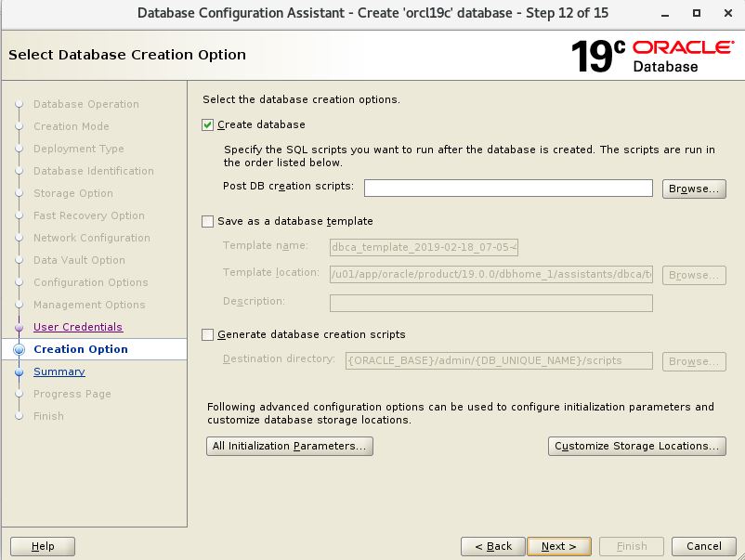
Task: Minimize the Database Configuration Assistant window
Action: pos(665,14)
